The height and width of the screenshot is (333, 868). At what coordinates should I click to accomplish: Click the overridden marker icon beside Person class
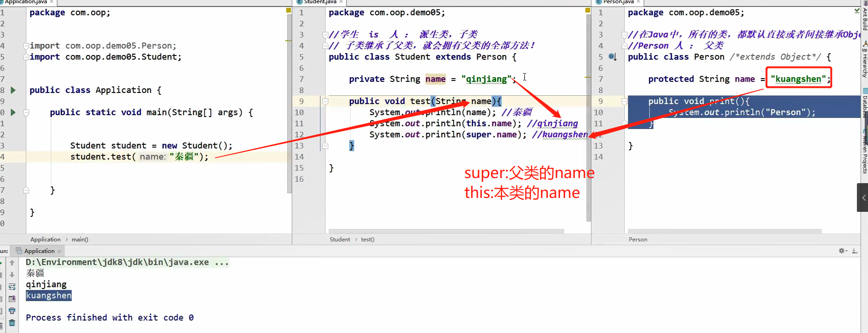click(x=613, y=57)
